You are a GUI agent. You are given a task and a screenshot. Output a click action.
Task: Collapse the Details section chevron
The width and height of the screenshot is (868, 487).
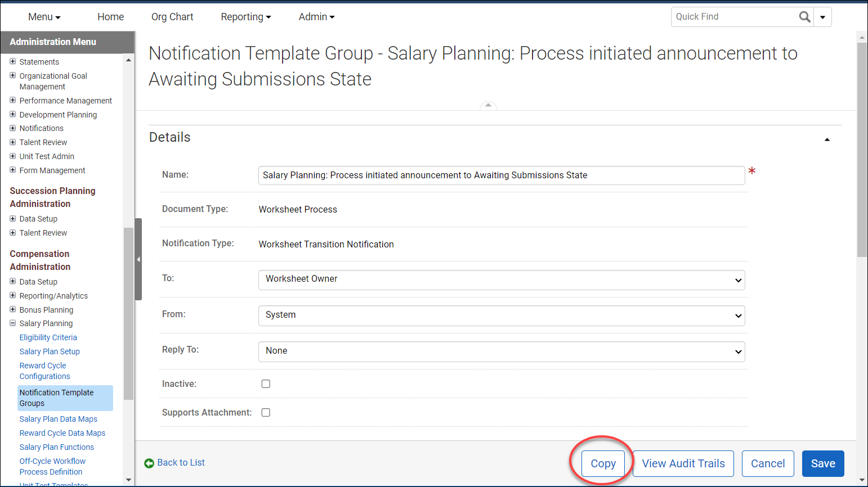click(827, 139)
